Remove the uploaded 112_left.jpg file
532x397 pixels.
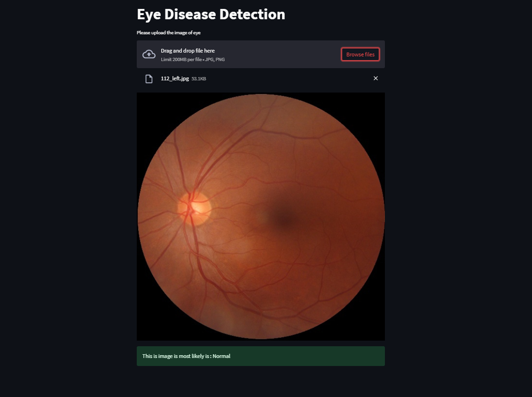pyautogui.click(x=376, y=78)
